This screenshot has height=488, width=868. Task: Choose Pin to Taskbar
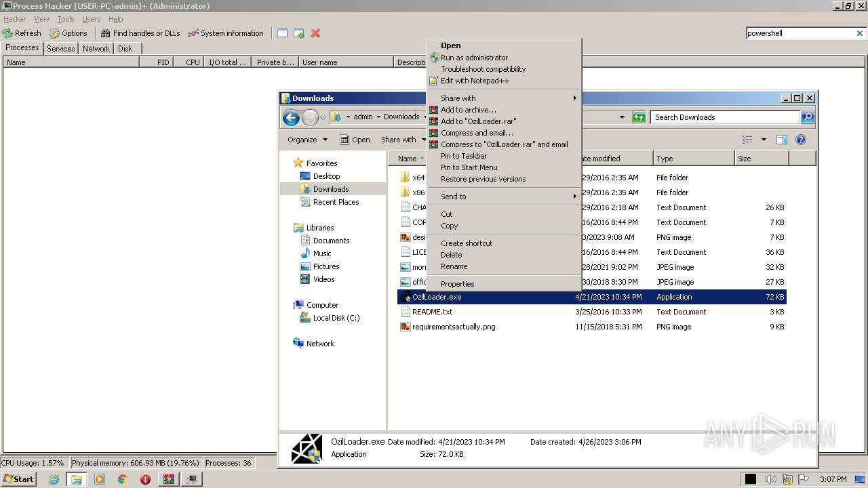tap(504, 156)
